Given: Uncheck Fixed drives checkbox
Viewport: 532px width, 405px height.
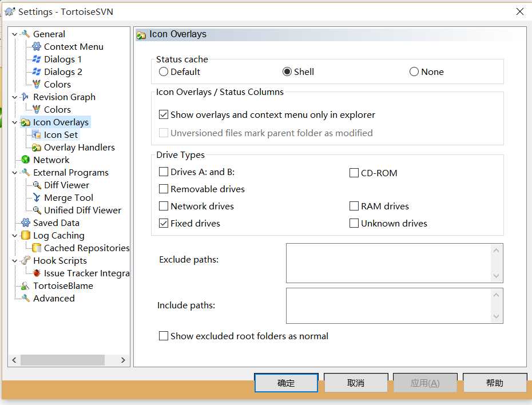Looking at the screenshot, I should [164, 223].
